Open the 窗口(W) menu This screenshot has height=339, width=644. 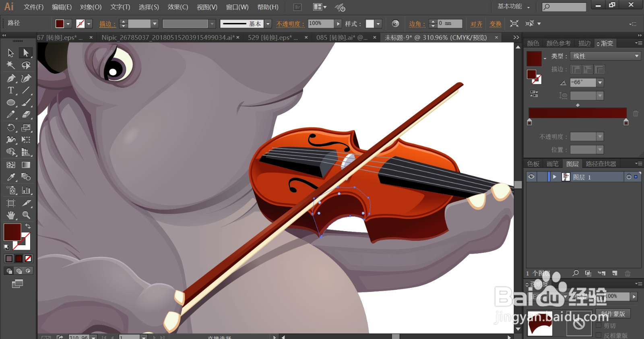point(237,7)
